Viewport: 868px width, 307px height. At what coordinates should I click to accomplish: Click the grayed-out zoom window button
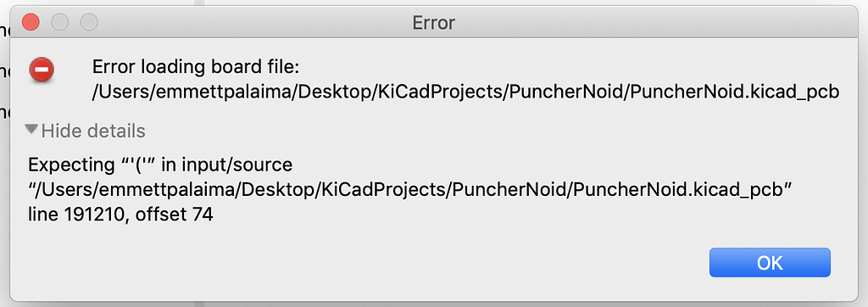[89, 23]
